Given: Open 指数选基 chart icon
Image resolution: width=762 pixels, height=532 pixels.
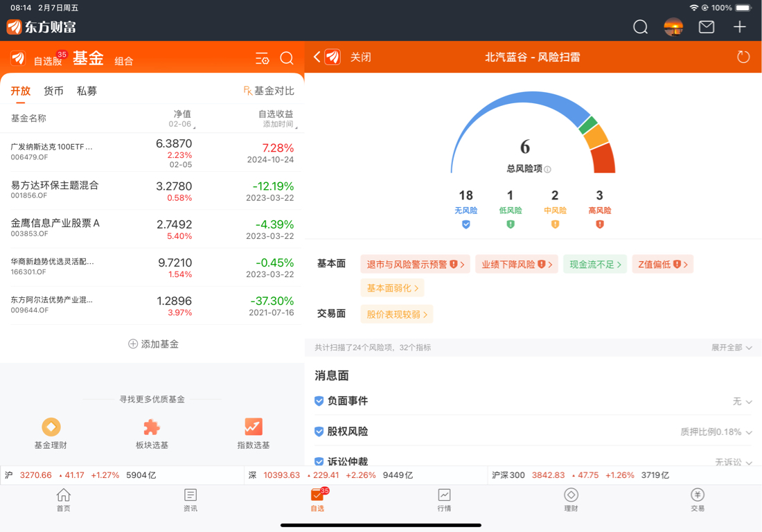Looking at the screenshot, I should (253, 427).
